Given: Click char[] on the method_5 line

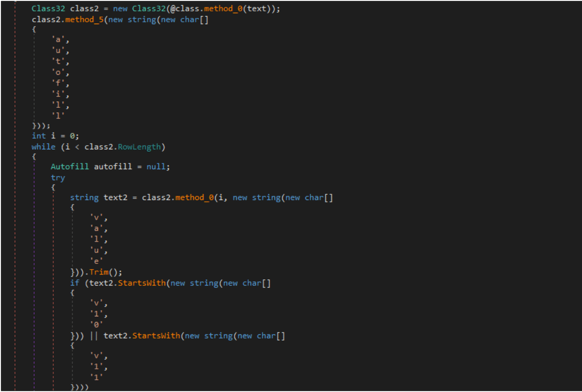Looking at the screenshot, I should [194, 20].
